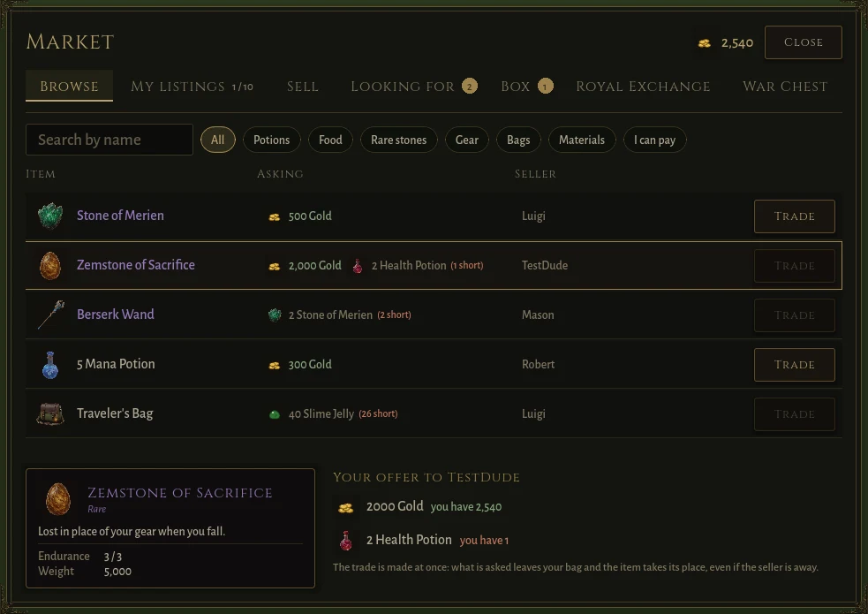
Task: Click seller name TestDude
Action: point(545,265)
